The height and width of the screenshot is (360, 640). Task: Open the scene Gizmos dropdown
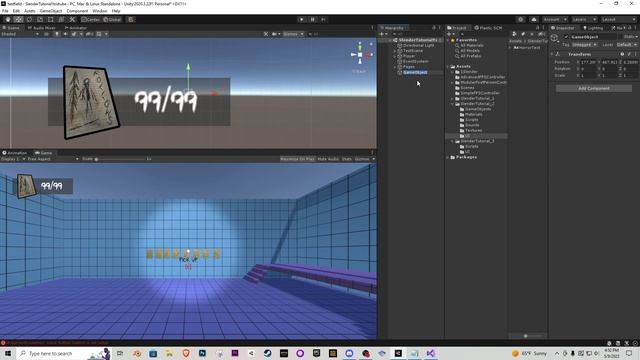pos(293,34)
